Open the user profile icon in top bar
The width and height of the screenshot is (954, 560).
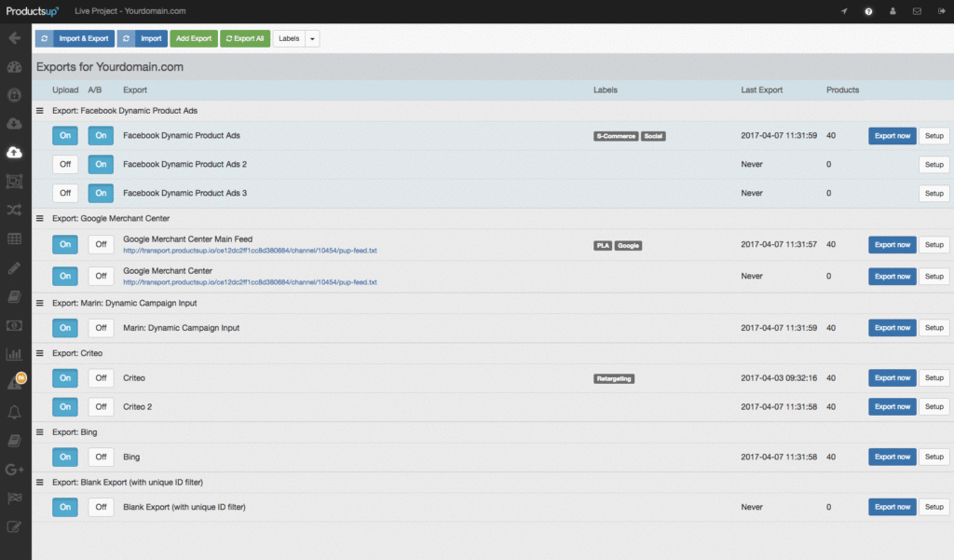[x=893, y=11]
